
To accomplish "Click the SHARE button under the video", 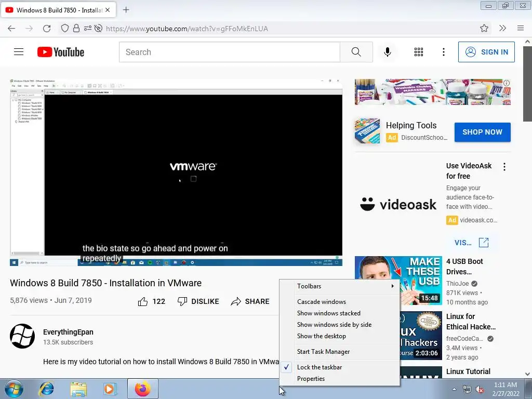I will (250, 301).
